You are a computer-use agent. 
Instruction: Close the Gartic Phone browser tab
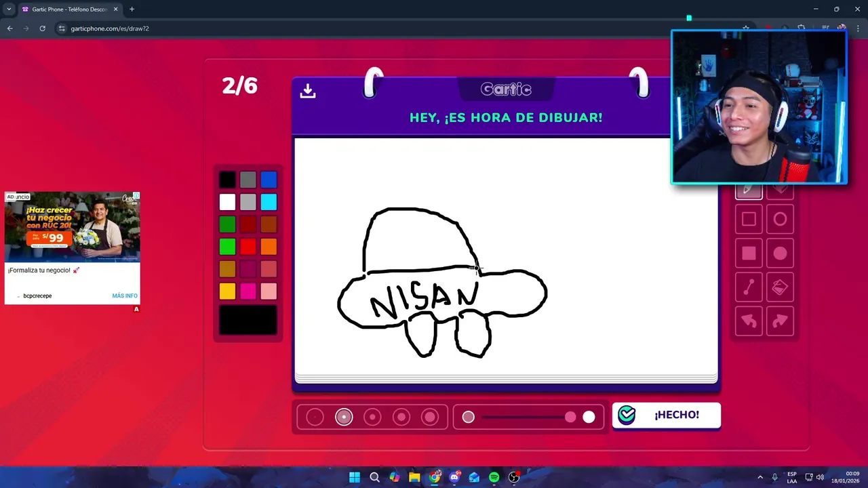pyautogui.click(x=115, y=9)
